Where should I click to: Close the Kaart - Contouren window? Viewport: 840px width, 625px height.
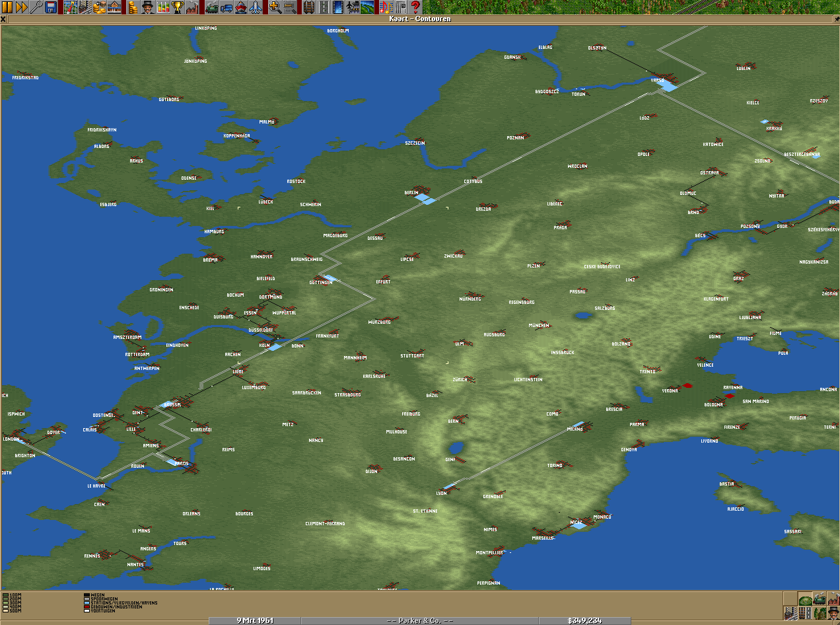pos(3,19)
